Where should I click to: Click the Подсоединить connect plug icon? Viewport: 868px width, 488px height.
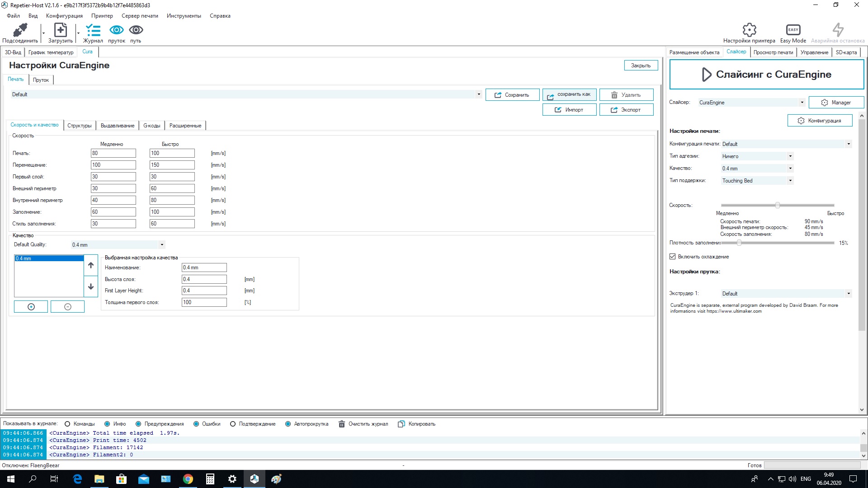pos(20,30)
